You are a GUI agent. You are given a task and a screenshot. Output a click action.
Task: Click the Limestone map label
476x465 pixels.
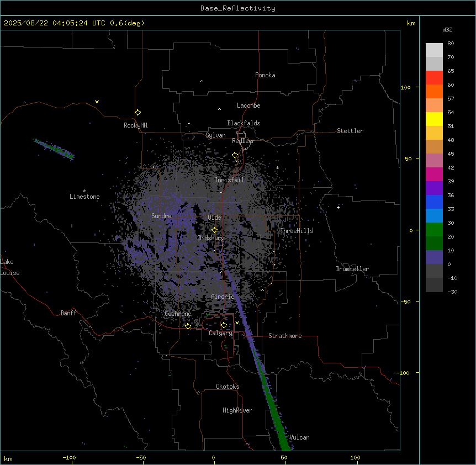tap(84, 197)
